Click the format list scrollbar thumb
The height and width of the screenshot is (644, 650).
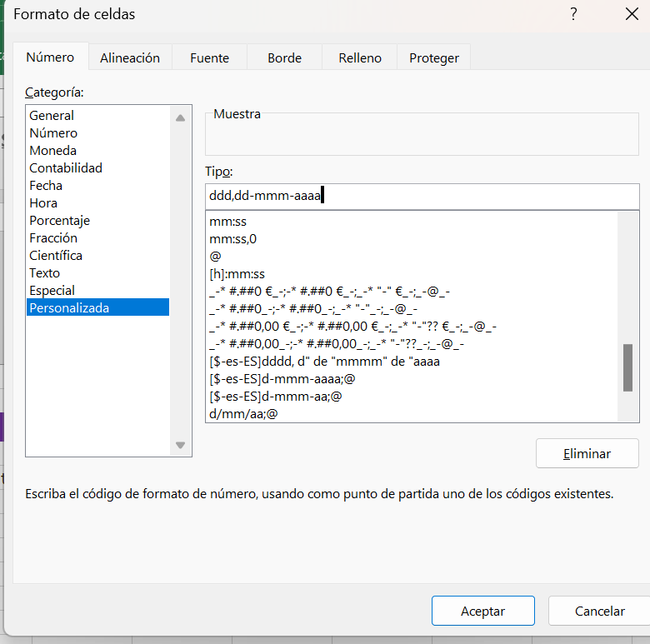click(627, 367)
